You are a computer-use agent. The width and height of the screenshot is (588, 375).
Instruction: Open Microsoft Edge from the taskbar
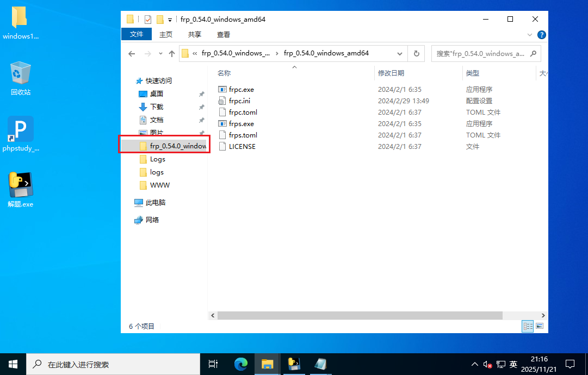[x=241, y=364]
